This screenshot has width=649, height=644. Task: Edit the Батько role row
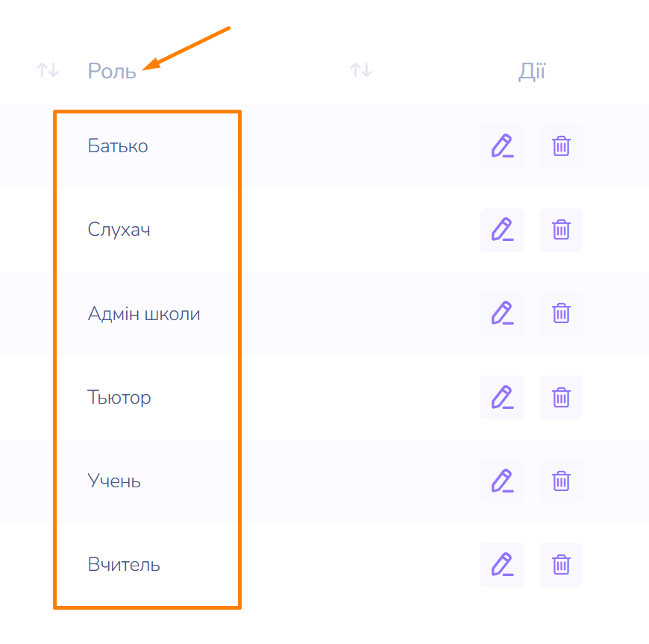[502, 146]
